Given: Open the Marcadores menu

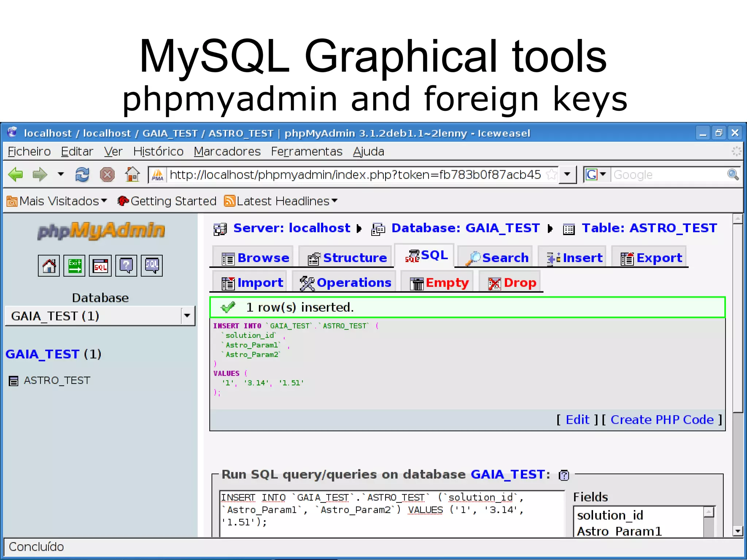Looking at the screenshot, I should [227, 151].
